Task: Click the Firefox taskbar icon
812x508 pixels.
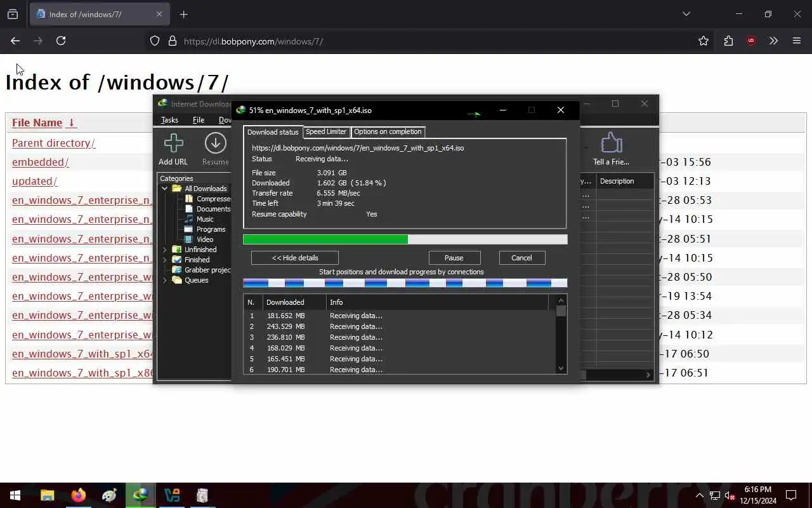Action: pyautogui.click(x=78, y=495)
